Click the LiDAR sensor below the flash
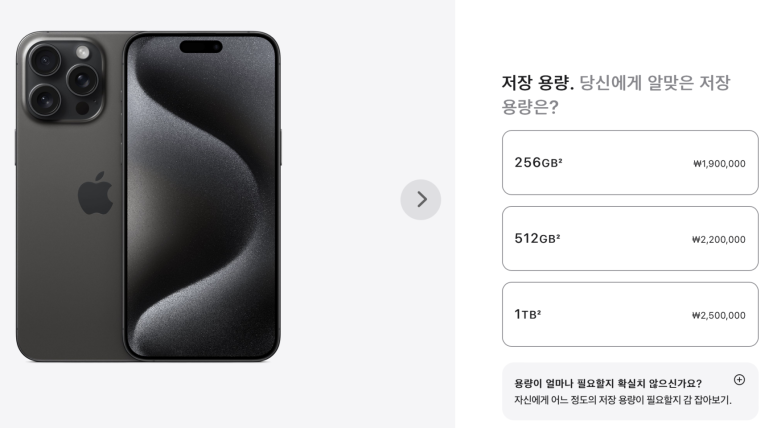This screenshot has height=428, width=773. coord(82,107)
